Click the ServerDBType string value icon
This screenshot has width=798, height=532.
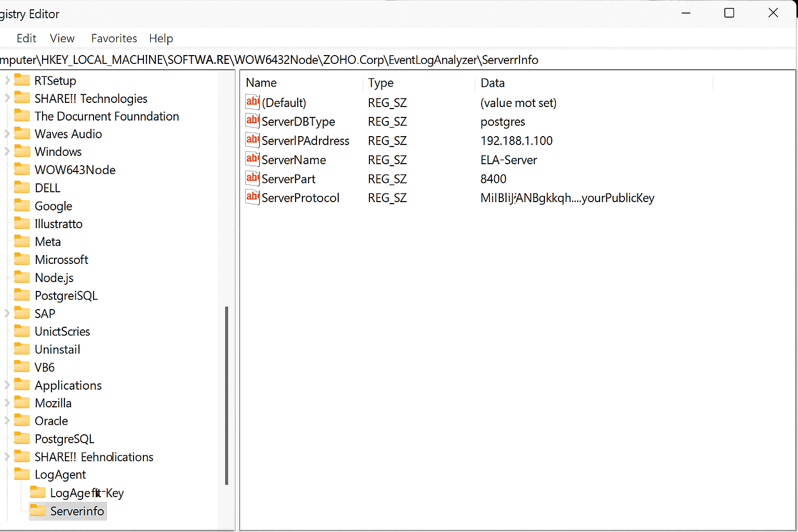point(252,121)
